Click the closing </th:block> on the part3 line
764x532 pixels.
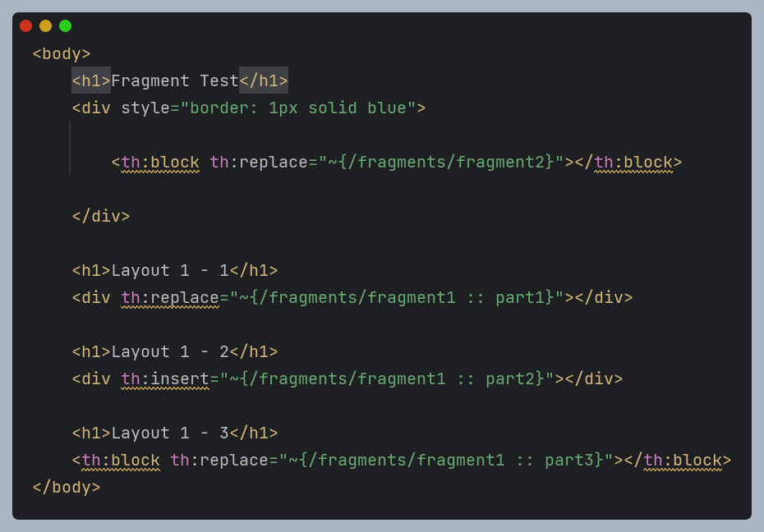click(677, 460)
